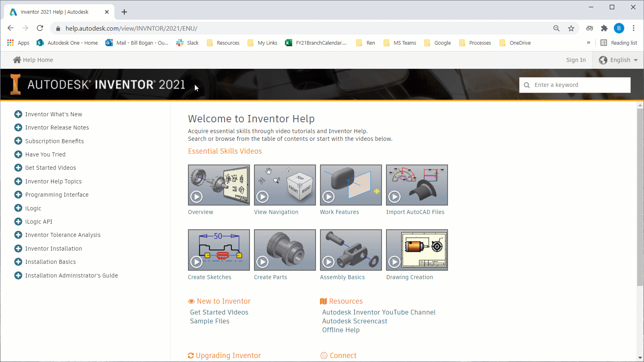Expand Installation Administrator's Guide topic
Screen dimensions: 644x362
click(18, 276)
